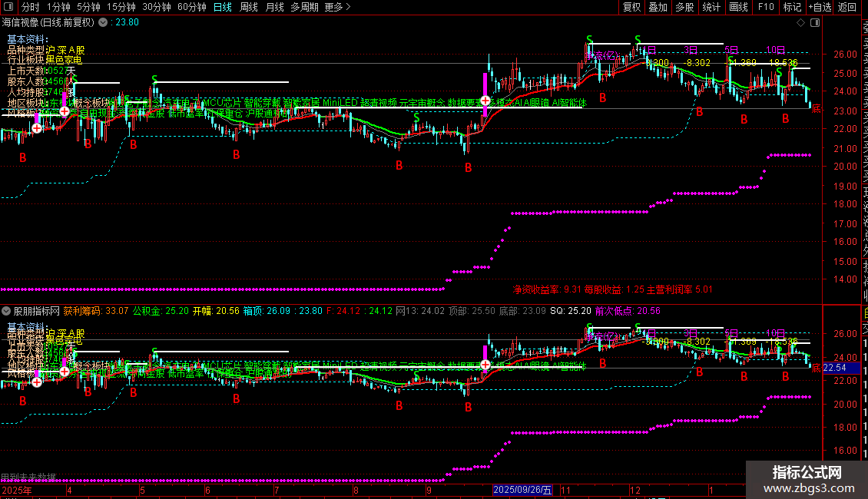The width and height of the screenshot is (868, 499).
Task: Switch to the 月线 monthly chart
Action: 274,7
